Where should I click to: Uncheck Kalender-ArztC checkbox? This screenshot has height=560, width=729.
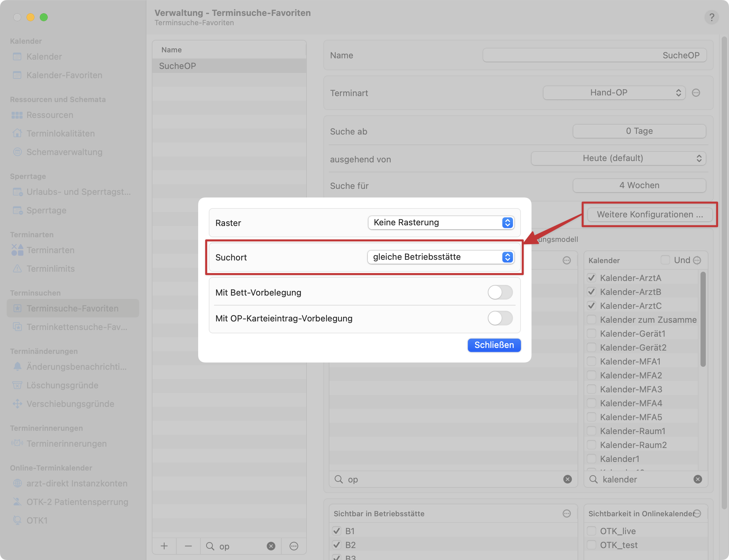(x=591, y=305)
